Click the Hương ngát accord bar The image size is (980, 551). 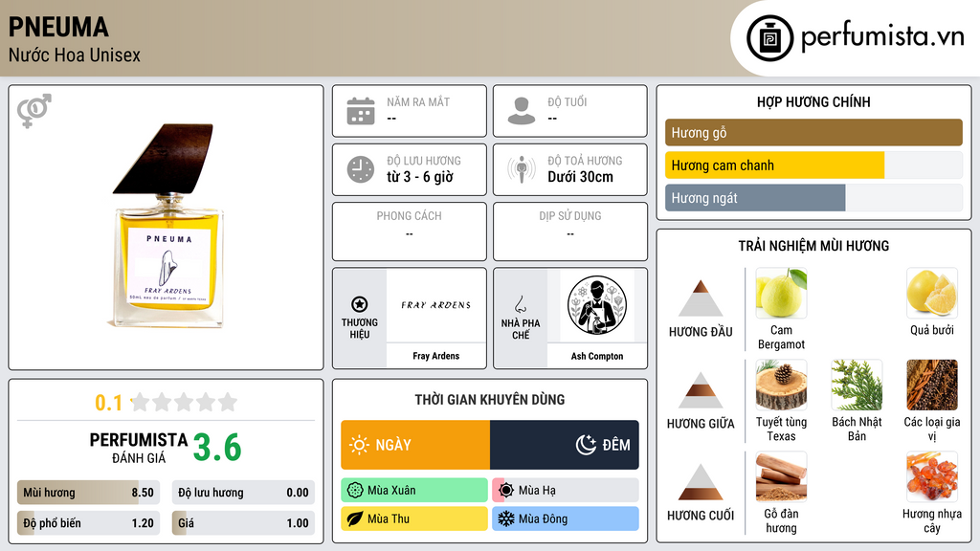[813, 197]
